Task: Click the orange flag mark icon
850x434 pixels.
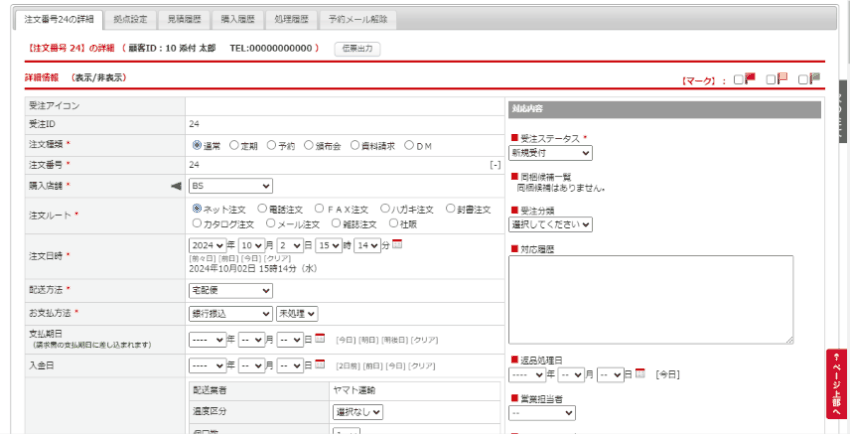Action: pyautogui.click(x=783, y=79)
